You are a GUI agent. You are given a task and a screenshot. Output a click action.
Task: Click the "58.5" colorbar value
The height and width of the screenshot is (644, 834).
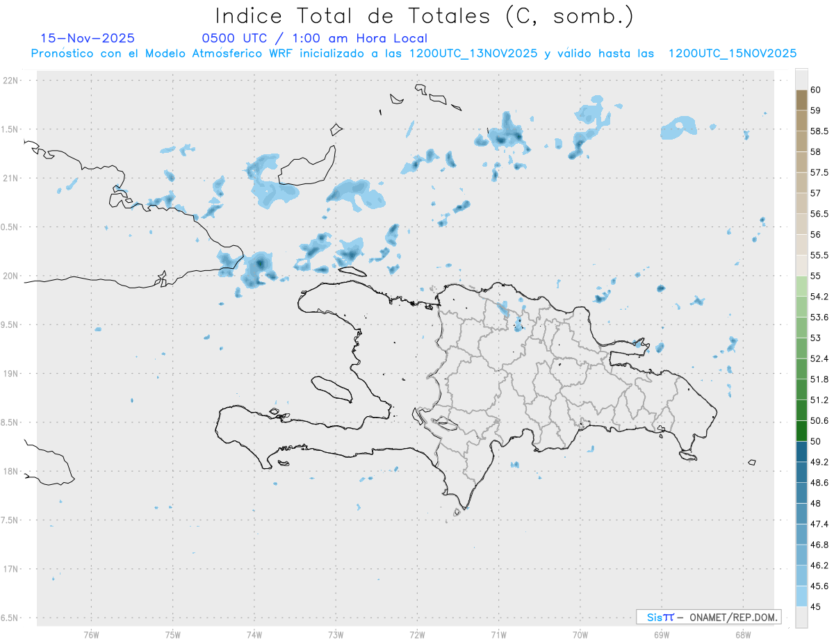tap(819, 131)
